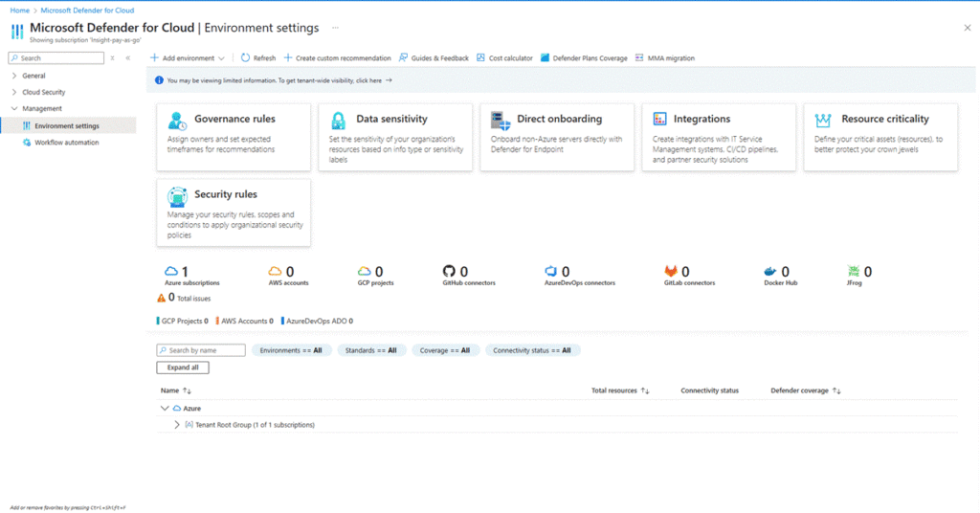This screenshot has height=513, width=980.
Task: Select Environment settings in sidebar
Action: [66, 125]
